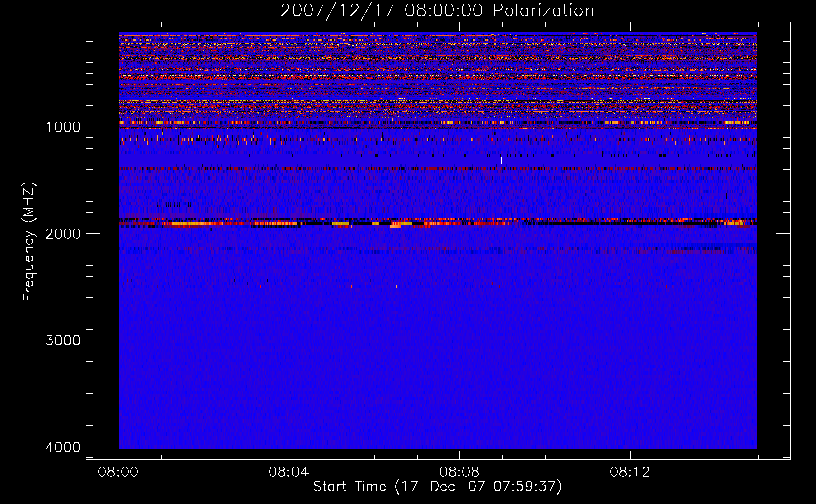The width and height of the screenshot is (816, 504).
Task: Click the '3000' frequency tick label
Action: [x=63, y=340]
